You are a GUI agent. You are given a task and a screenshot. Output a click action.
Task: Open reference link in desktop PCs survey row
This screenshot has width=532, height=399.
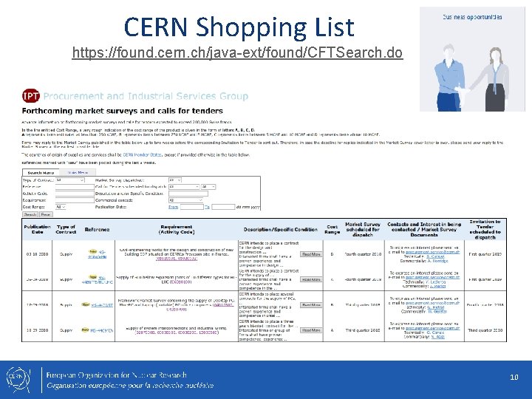coord(102,305)
